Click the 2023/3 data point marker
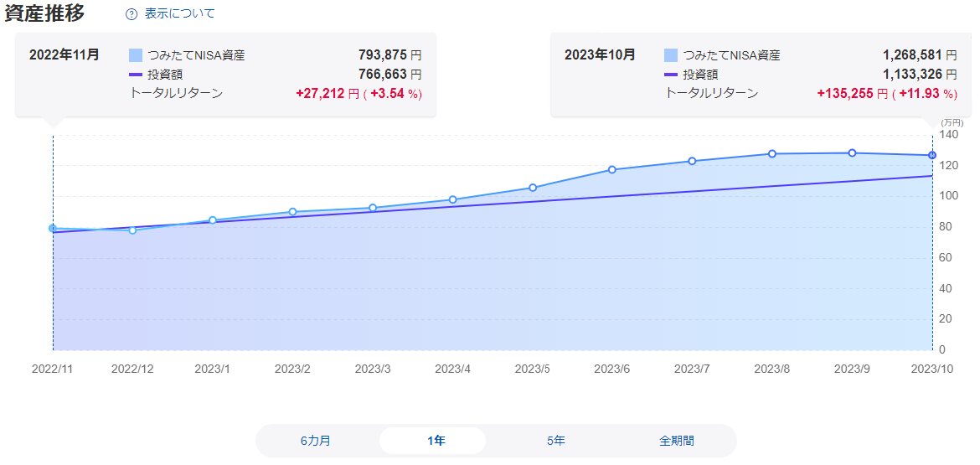Image resolution: width=980 pixels, height=465 pixels. coord(373,208)
